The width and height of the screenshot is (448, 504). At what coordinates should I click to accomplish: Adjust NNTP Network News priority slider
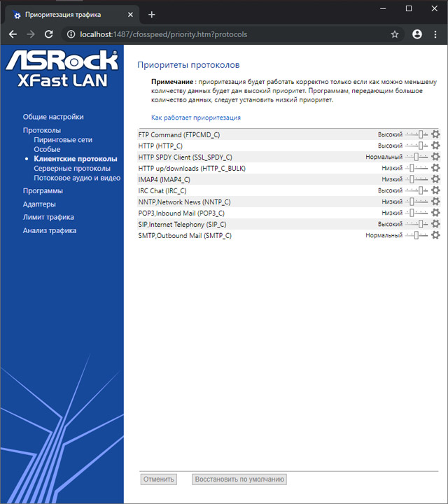416,202
